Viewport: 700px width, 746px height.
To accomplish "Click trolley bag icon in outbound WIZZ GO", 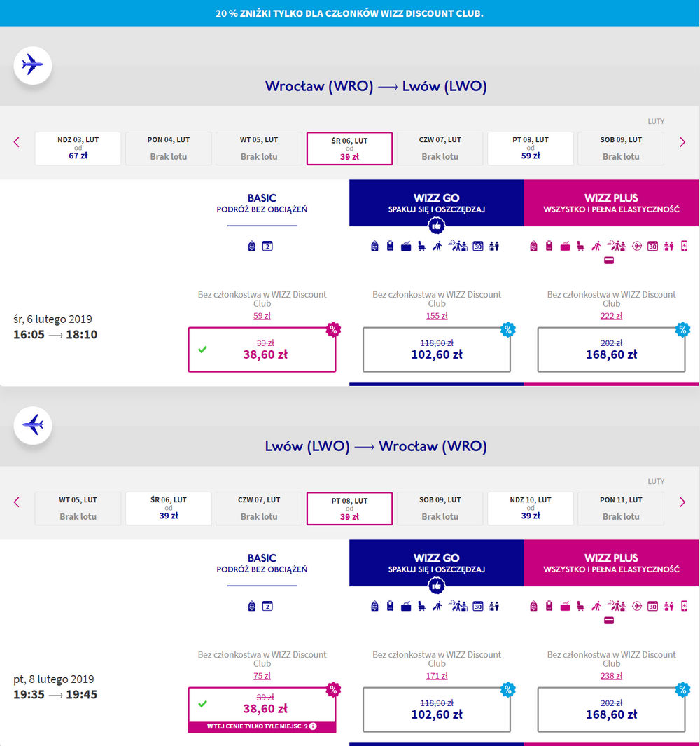I will click(391, 246).
